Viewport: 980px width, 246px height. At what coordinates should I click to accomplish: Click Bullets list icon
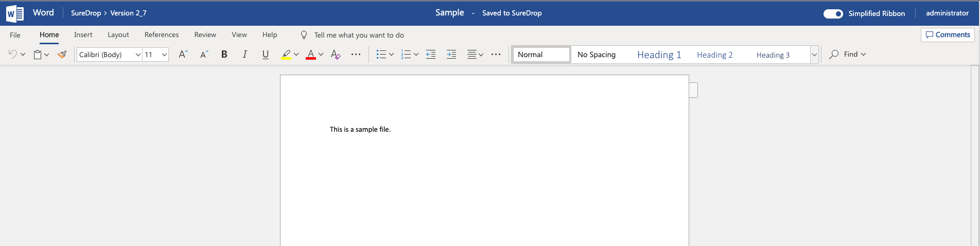click(381, 55)
